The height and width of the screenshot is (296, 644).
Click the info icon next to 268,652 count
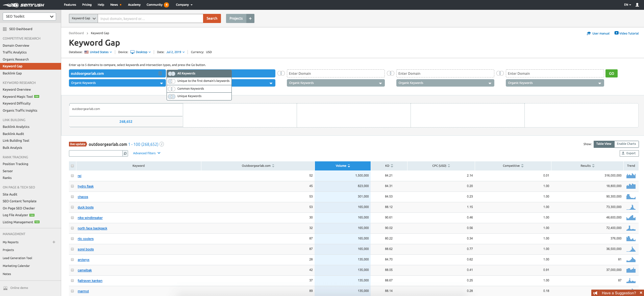coord(162,144)
